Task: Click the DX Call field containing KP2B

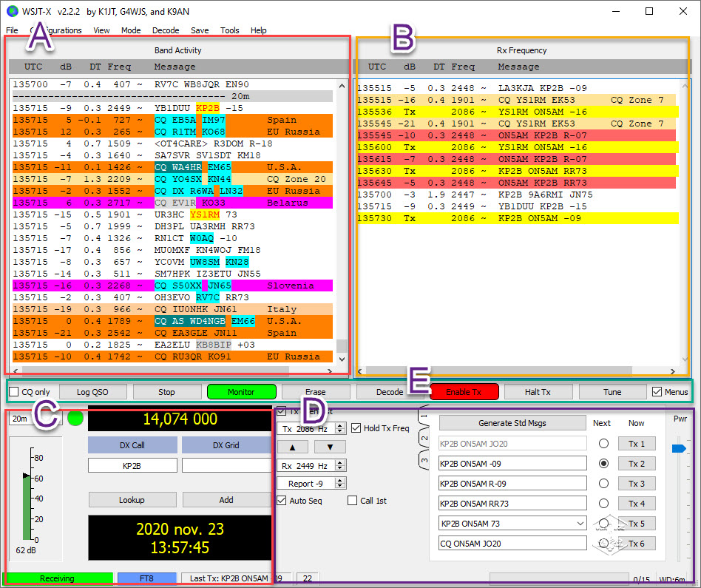Action: point(132,465)
